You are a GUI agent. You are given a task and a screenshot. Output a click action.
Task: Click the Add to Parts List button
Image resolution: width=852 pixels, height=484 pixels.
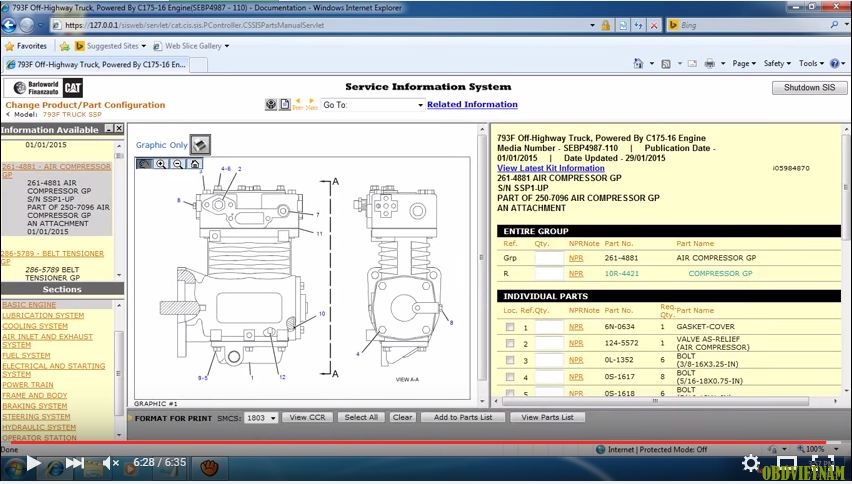(x=462, y=417)
